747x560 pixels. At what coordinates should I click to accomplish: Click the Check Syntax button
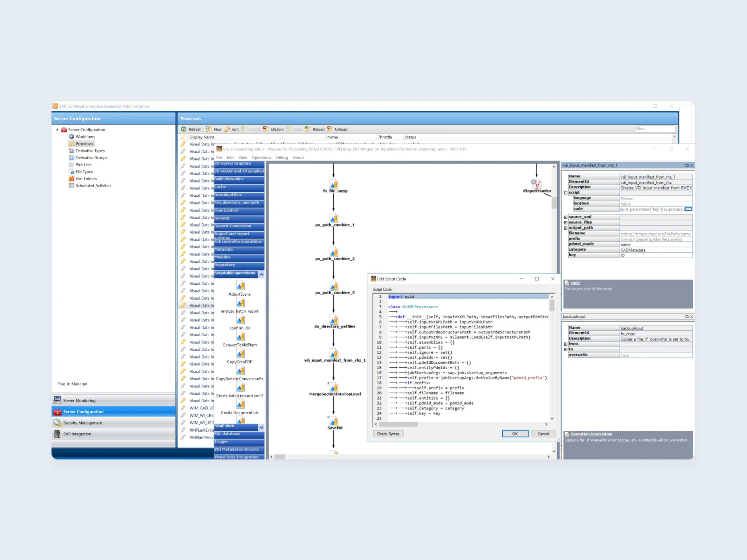(388, 434)
